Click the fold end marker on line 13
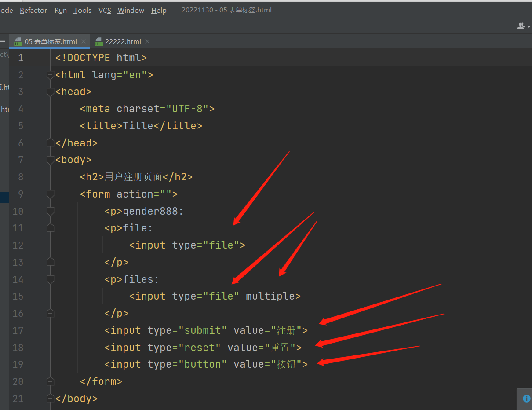Screen dimensions: 532x410 50,262
